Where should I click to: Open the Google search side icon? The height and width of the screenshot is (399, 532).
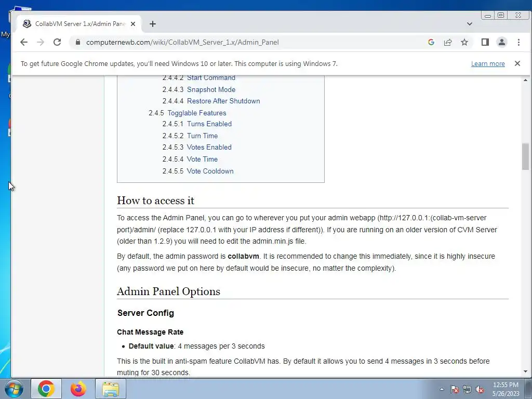click(x=431, y=42)
